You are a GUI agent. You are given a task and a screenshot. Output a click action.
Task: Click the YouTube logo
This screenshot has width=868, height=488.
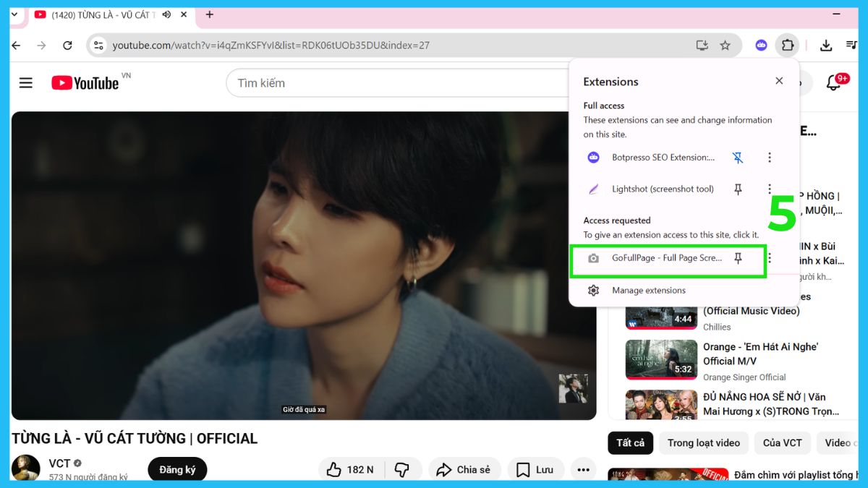click(x=85, y=83)
